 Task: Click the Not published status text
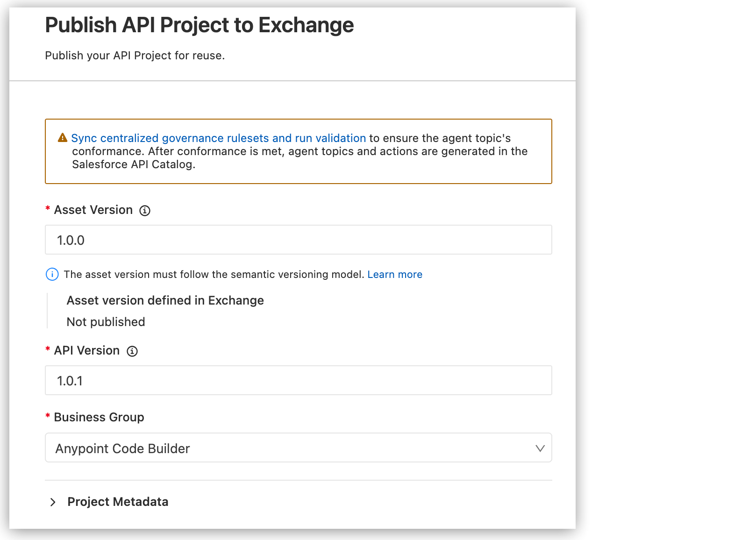click(105, 322)
